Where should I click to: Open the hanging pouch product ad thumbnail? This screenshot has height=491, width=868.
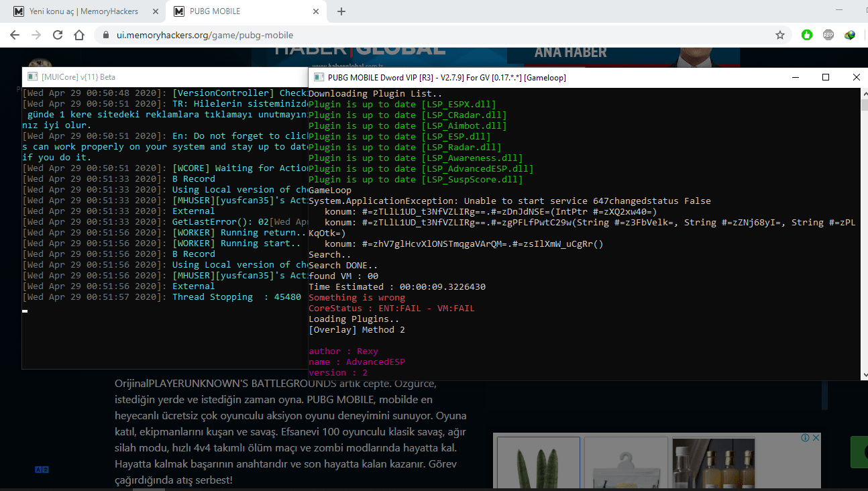[626, 463]
